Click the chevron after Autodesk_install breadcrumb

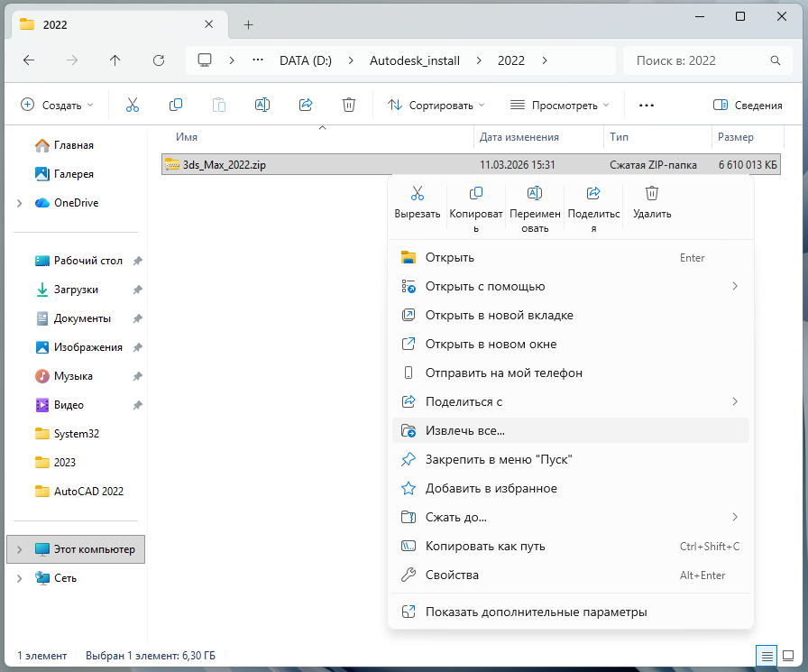pyautogui.click(x=479, y=60)
